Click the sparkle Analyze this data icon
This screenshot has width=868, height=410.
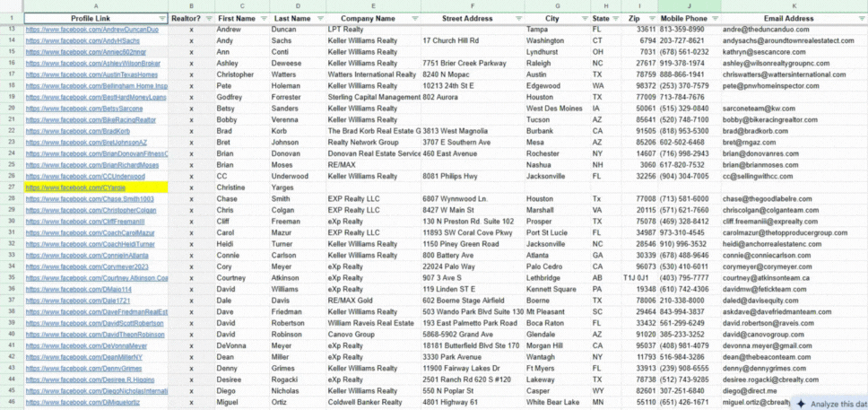[x=801, y=404]
